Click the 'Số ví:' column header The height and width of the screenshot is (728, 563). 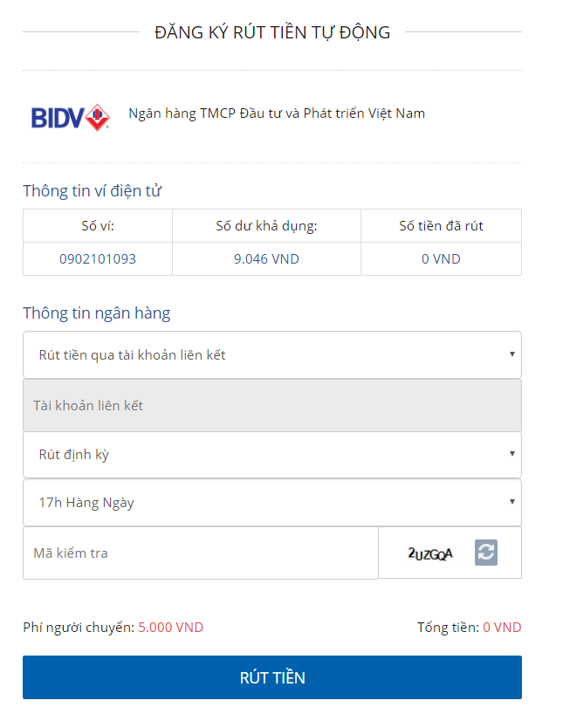(x=98, y=226)
